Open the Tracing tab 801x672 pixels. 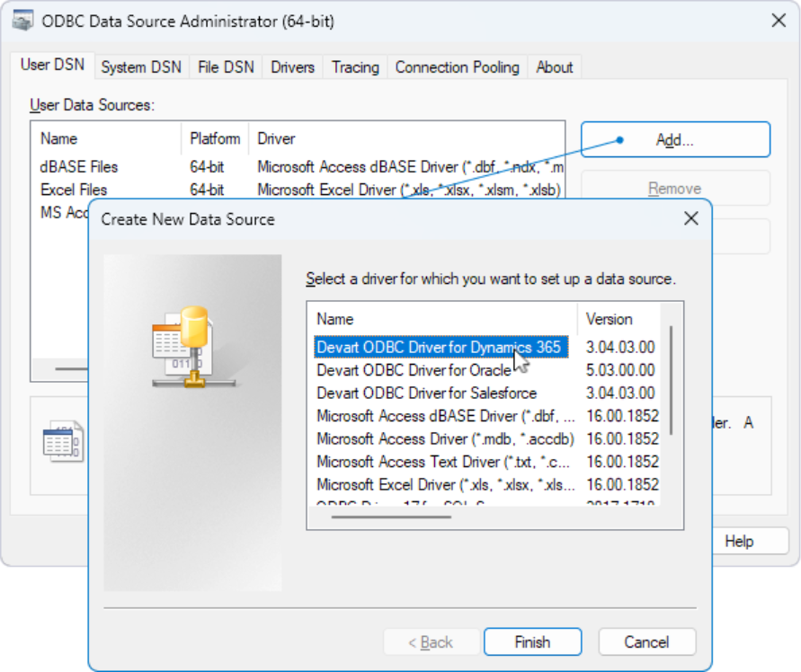[355, 67]
